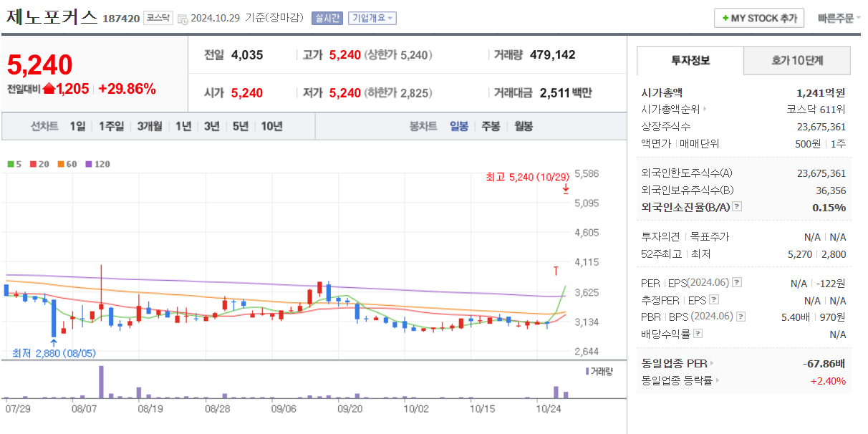Click 투자의견 label
The image size is (868, 434).
(x=661, y=236)
